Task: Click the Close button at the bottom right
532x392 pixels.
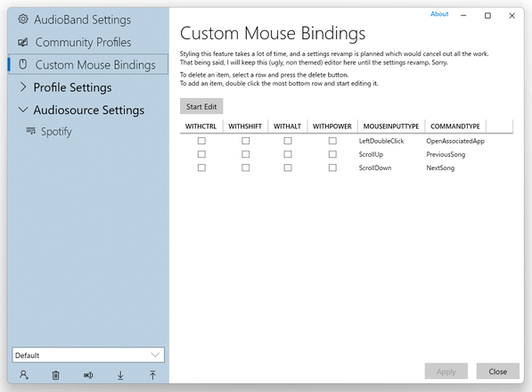Action: [498, 372]
